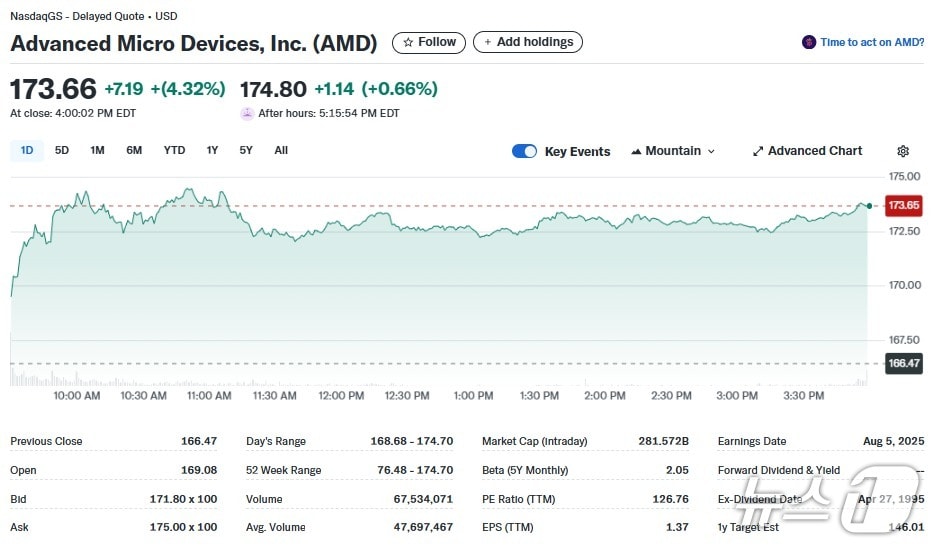Select the 1D time range tab
Viewport: 933px width, 547px height.
pyautogui.click(x=27, y=151)
